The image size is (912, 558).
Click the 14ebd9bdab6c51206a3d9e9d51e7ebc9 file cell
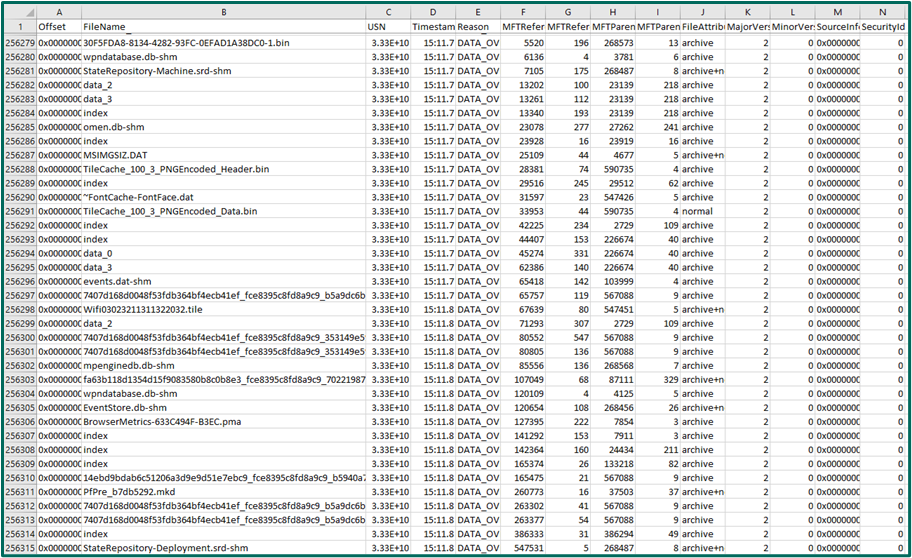(x=223, y=478)
